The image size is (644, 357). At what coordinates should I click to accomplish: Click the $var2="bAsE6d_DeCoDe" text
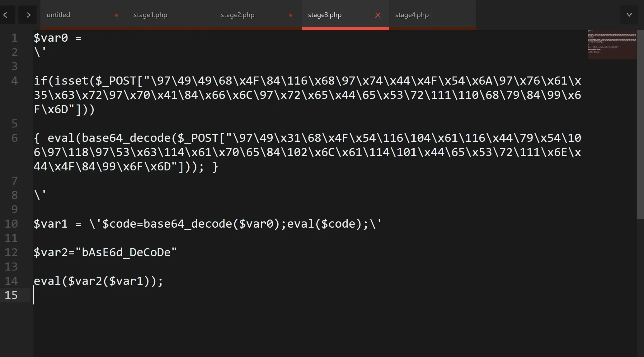105,253
